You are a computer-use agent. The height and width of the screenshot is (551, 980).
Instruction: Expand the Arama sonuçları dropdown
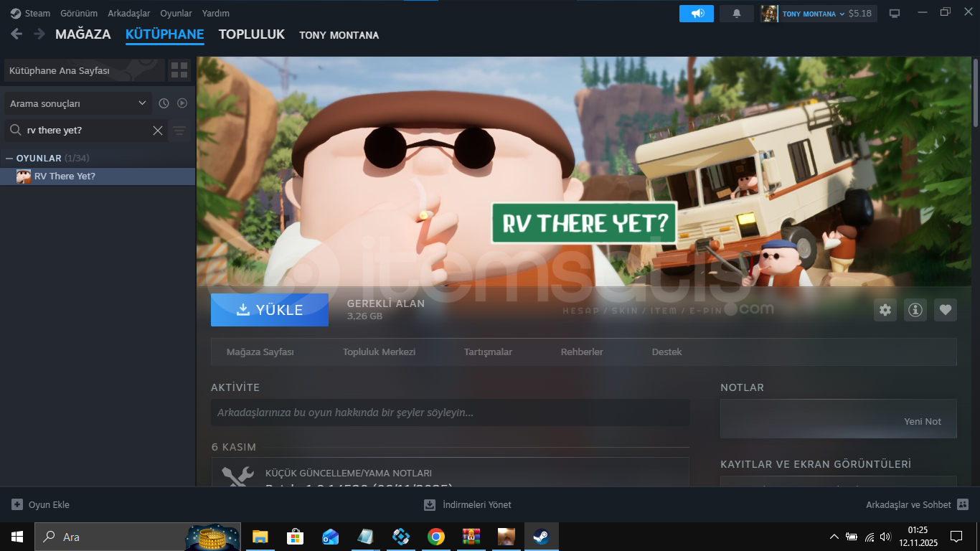(77, 103)
